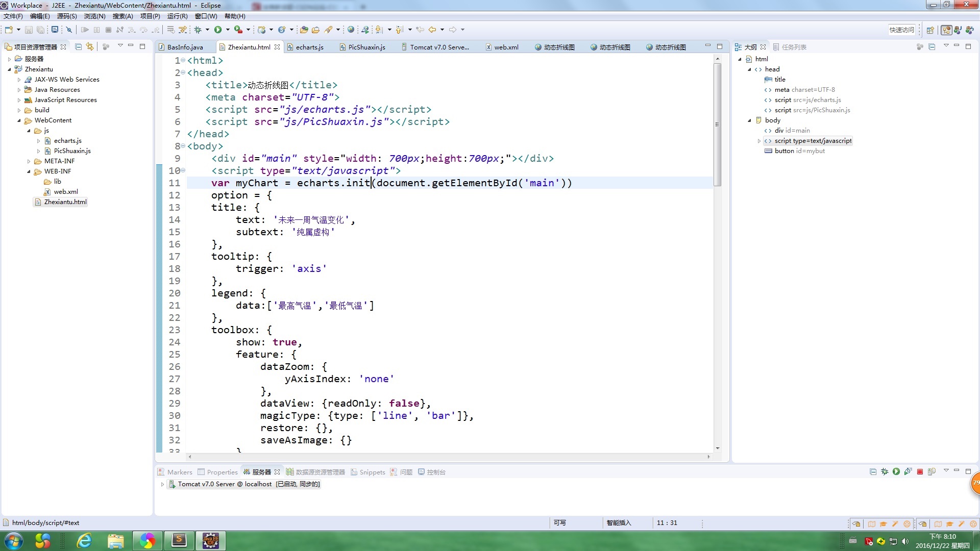Open the Markers tab in bottom panel
This screenshot has width=980, height=551.
[175, 472]
